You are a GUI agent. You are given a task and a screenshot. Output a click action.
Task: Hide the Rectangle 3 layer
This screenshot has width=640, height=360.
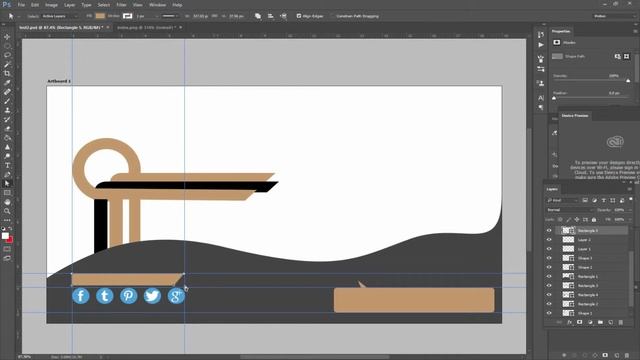[x=549, y=286]
